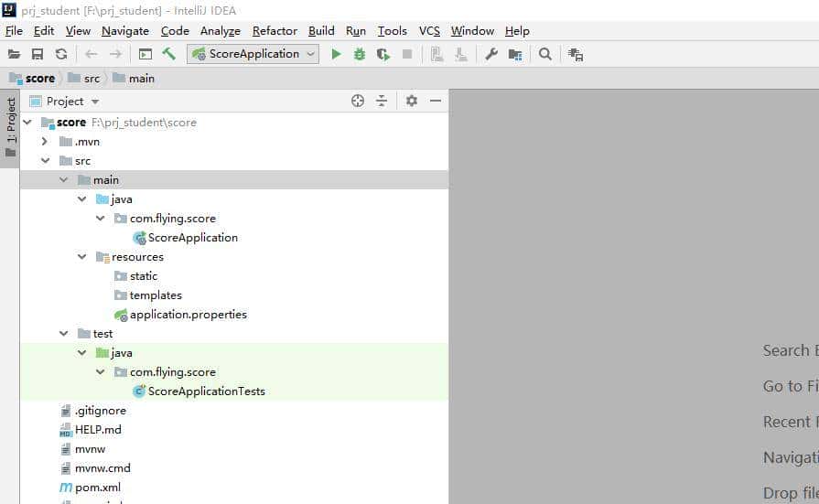This screenshot has height=504, width=819.
Task: Select the static folder
Action: tap(135, 275)
